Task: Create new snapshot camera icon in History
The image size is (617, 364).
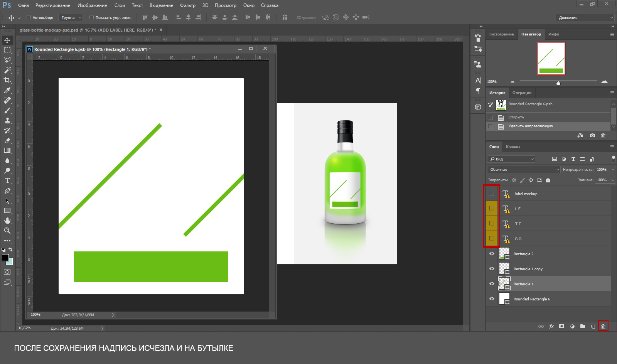Action: pyautogui.click(x=592, y=136)
